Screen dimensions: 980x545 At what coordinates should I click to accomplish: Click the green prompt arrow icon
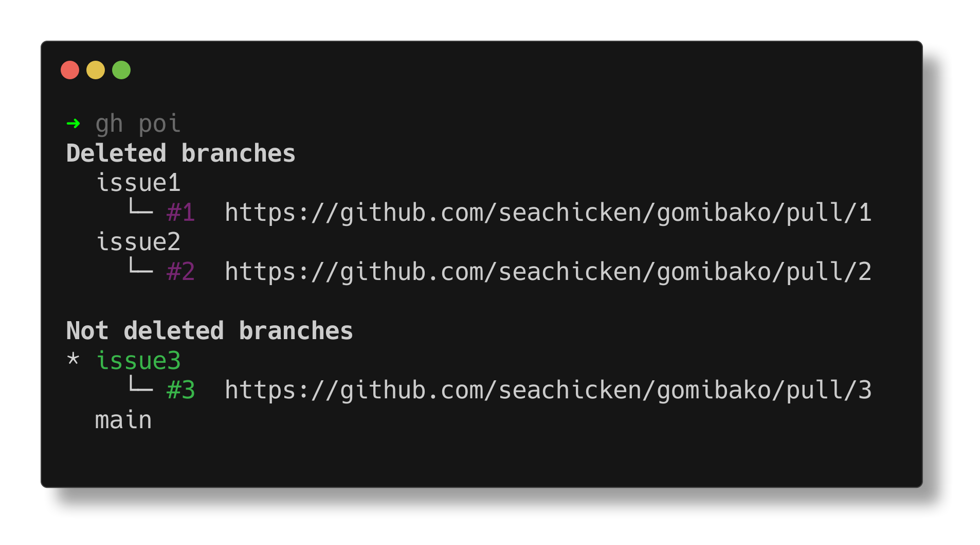pos(74,124)
